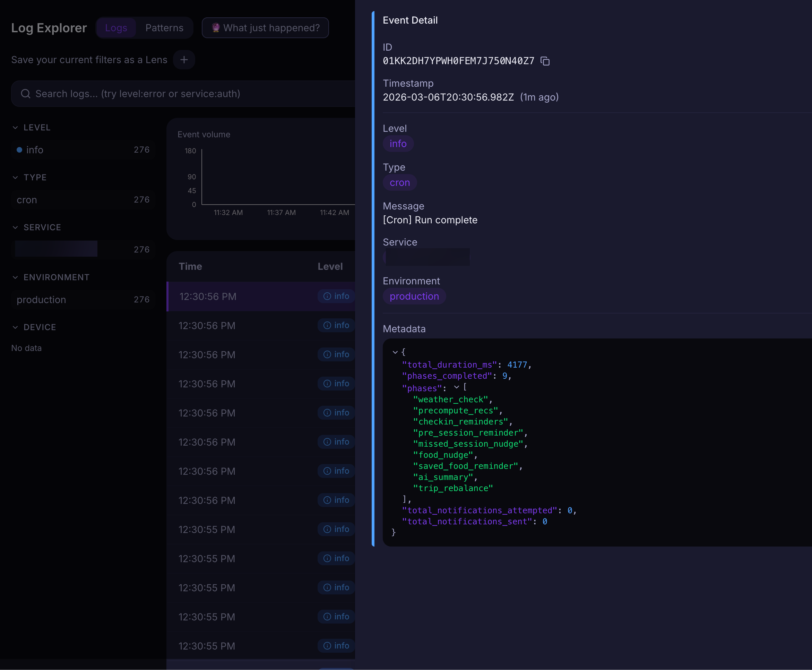Screen dimensions: 812x670
Task: Collapse the phases array in Metadata
Action: 457,388
